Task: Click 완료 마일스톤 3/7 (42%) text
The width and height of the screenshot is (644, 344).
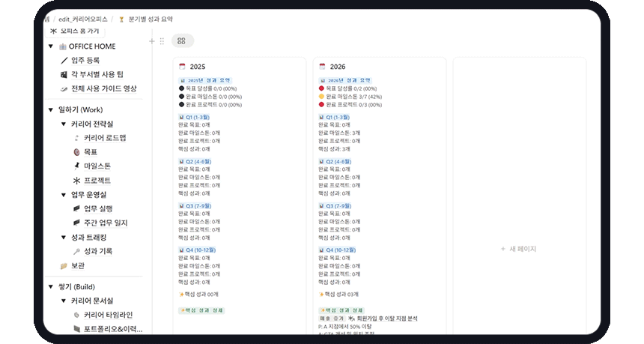Action: tap(354, 97)
